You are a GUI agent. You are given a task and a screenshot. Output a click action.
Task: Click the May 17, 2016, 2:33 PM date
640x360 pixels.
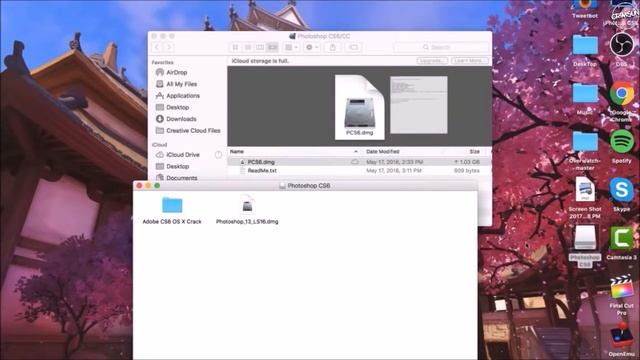(394, 162)
